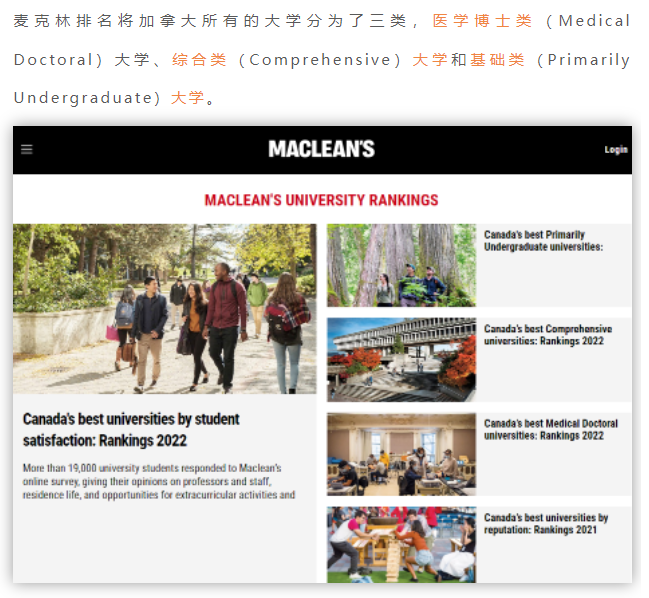This screenshot has height=598, width=649.
Task: Click the orange '综合类' text
Action: [x=199, y=60]
